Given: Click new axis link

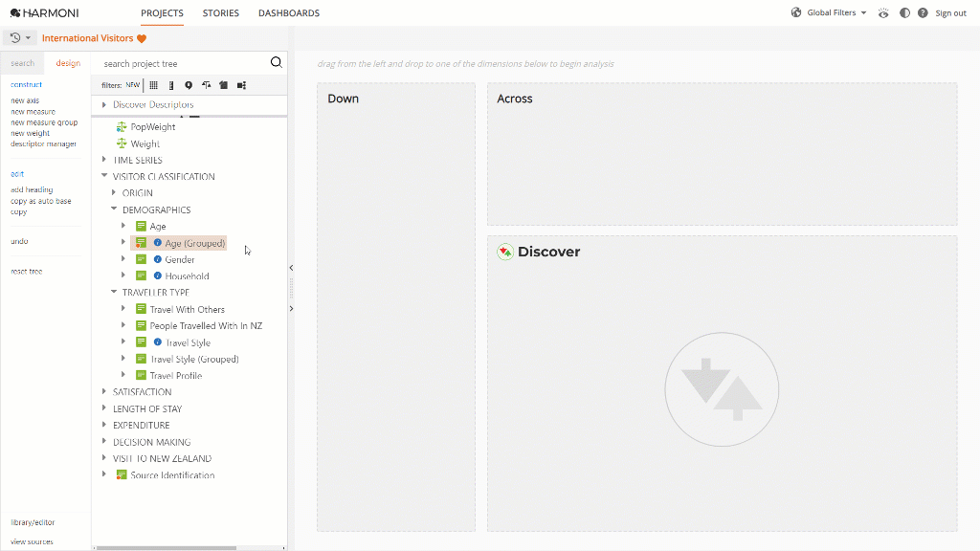Looking at the screenshot, I should click(25, 100).
